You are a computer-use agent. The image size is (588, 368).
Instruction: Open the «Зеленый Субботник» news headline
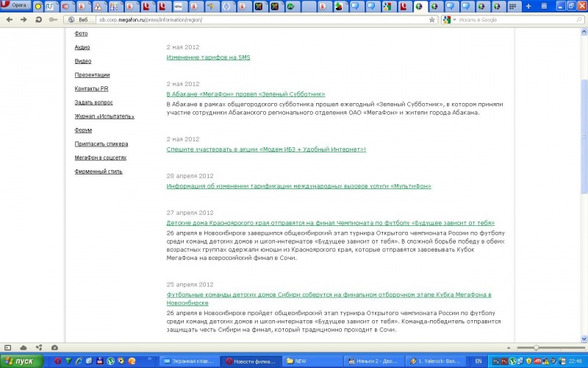point(245,94)
